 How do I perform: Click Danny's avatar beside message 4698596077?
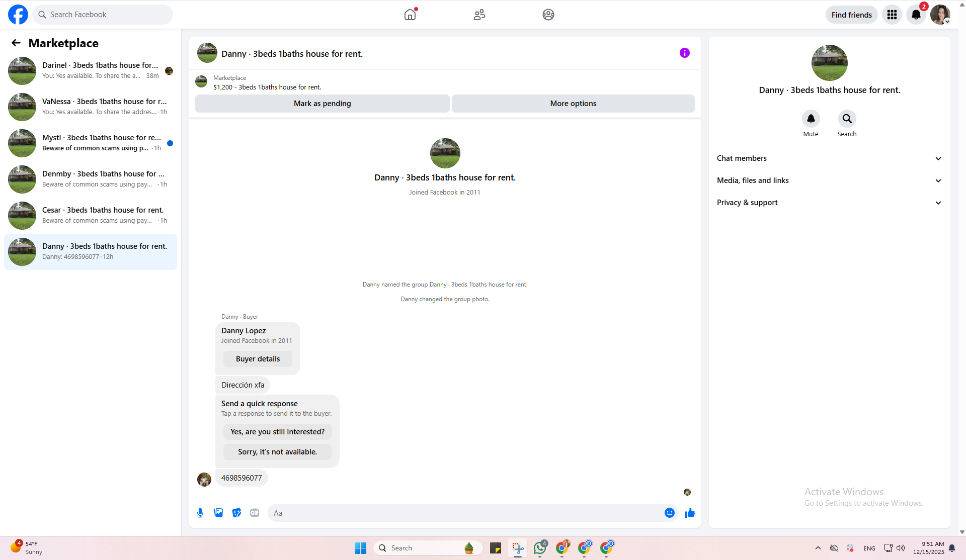click(x=204, y=480)
